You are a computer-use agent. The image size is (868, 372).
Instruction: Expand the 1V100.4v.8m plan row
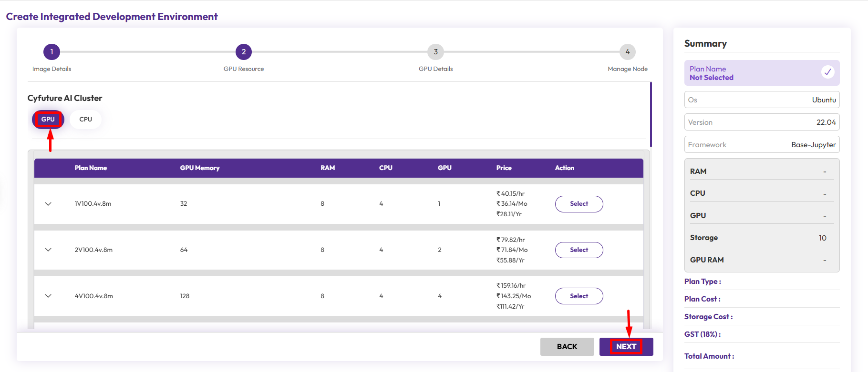point(48,204)
